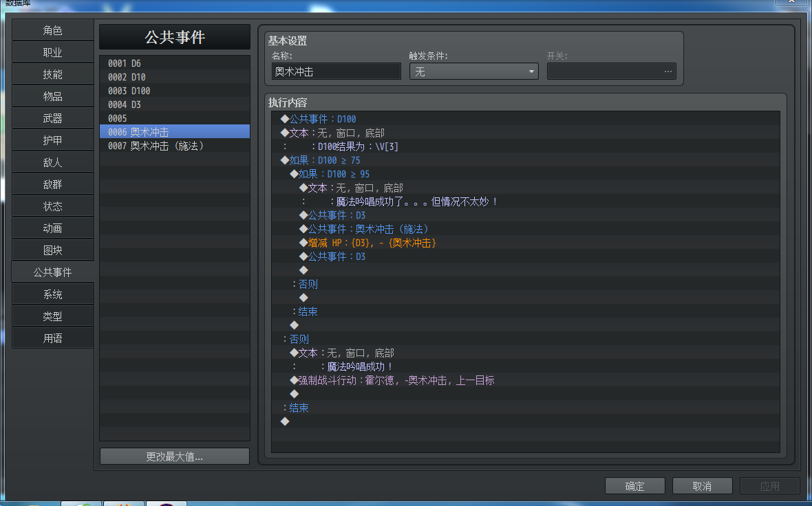Screen dimensions: 812x506
Task: Open the 角色 (Actors) database tab
Action: (53, 30)
